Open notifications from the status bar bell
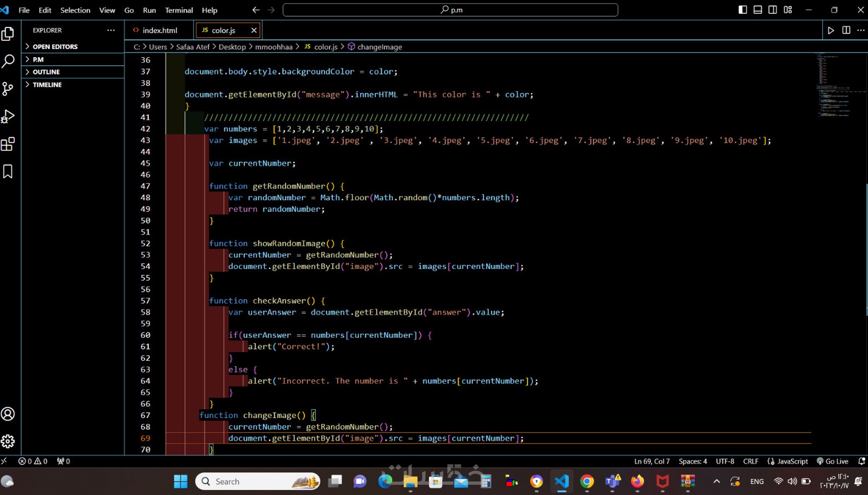This screenshot has width=868, height=495. click(862, 461)
